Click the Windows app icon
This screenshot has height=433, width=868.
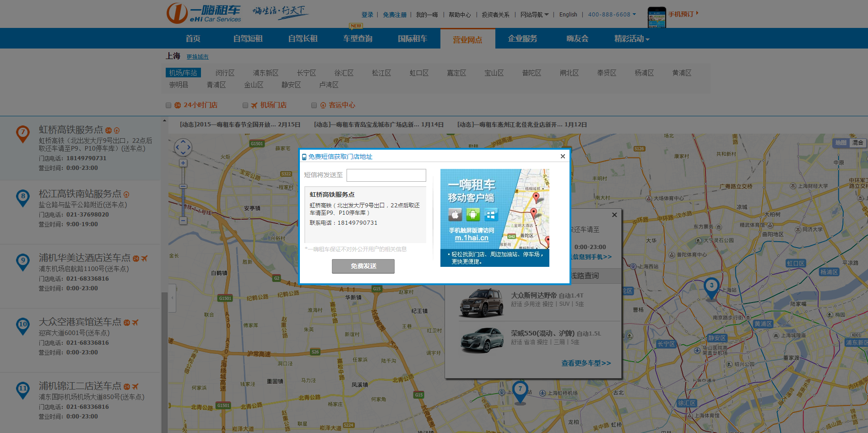[491, 214]
